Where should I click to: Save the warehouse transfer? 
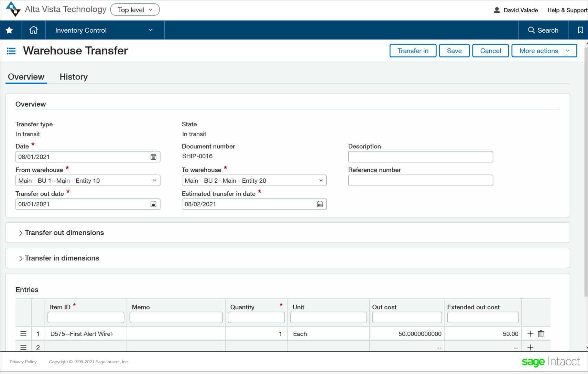pos(454,51)
